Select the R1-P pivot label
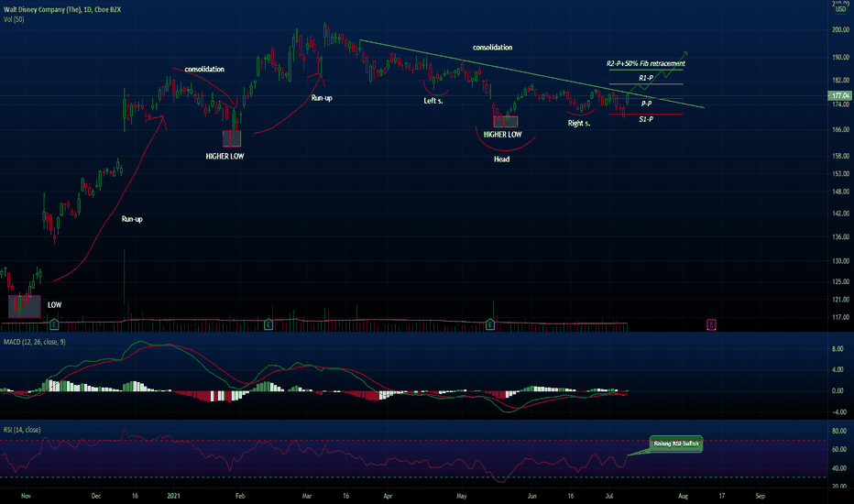Viewport: 854px width, 504px height. pos(646,79)
